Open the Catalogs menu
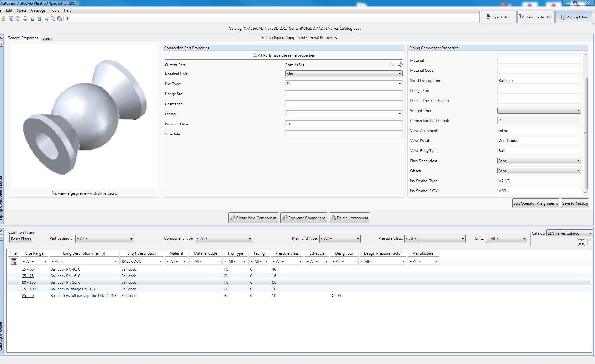 click(38, 10)
